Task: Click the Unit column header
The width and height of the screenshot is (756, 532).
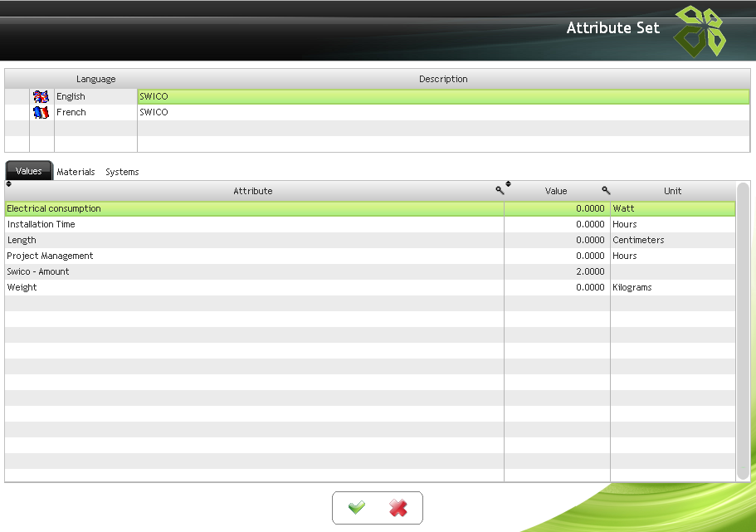Action: (672, 191)
